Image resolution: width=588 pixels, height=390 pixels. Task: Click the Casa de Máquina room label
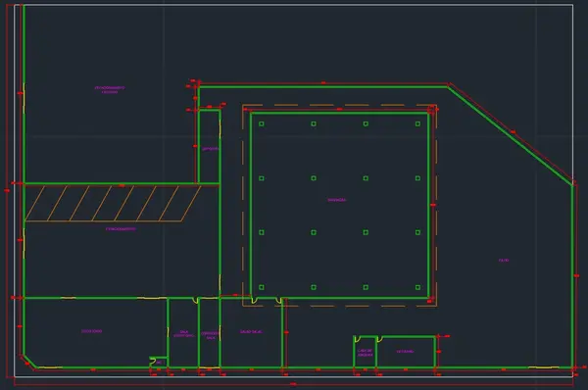coord(365,353)
